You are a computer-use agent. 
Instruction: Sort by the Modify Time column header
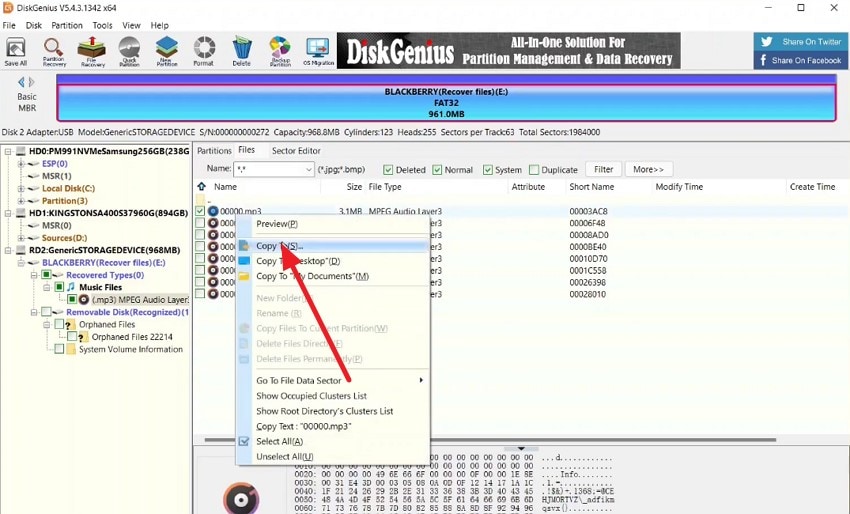pos(679,187)
